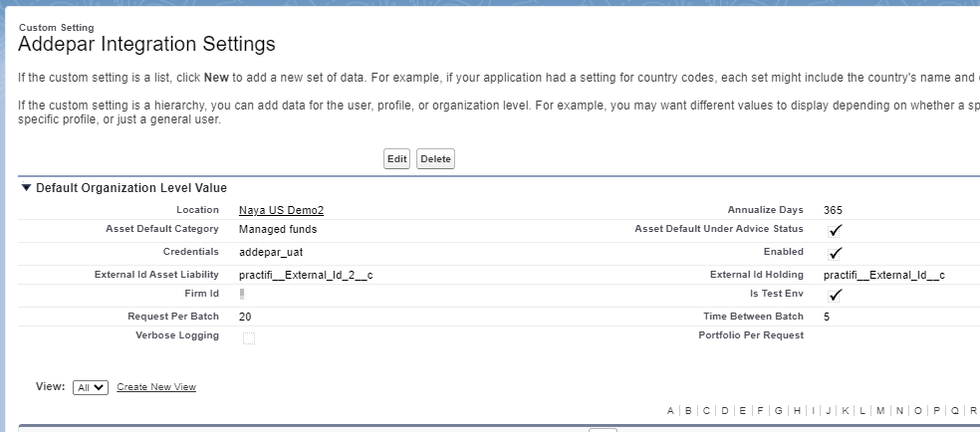
Task: Filter list by letter J
Action: pyautogui.click(x=829, y=411)
